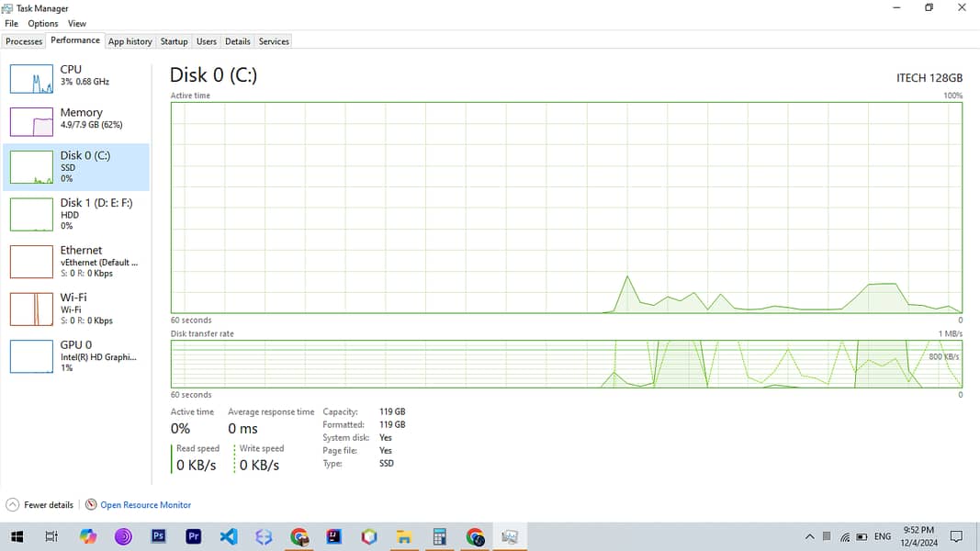Image resolution: width=980 pixels, height=551 pixels.
Task: Minimize the Task Manager window
Action: 896,8
